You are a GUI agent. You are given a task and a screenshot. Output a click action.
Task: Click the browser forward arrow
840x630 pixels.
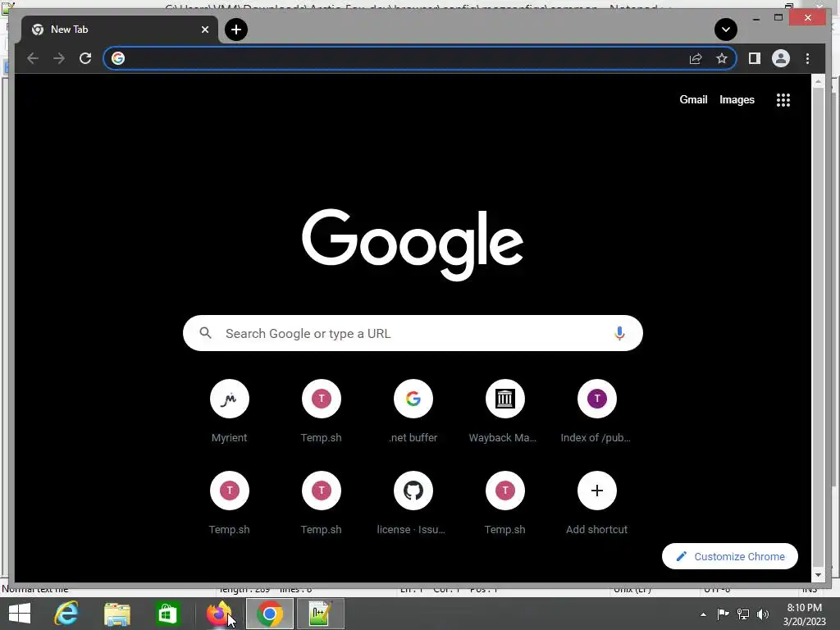(x=59, y=58)
